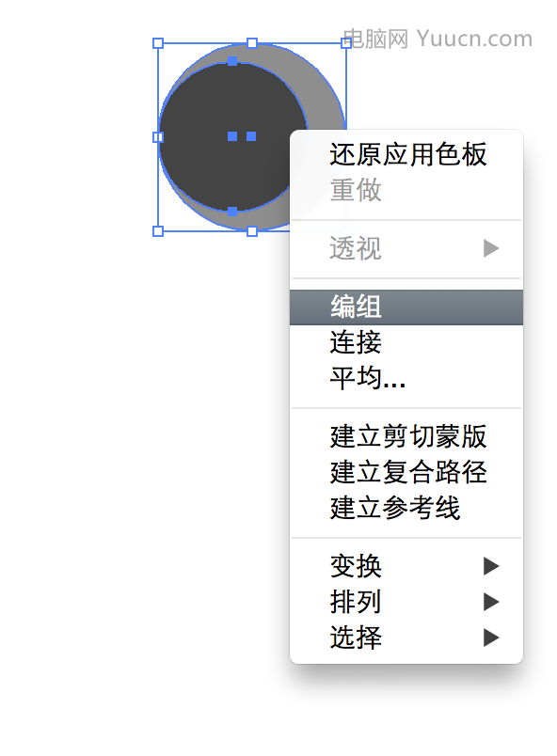Click the bottom-left bounding box handle
The height and width of the screenshot is (756, 557).
pyautogui.click(x=158, y=231)
